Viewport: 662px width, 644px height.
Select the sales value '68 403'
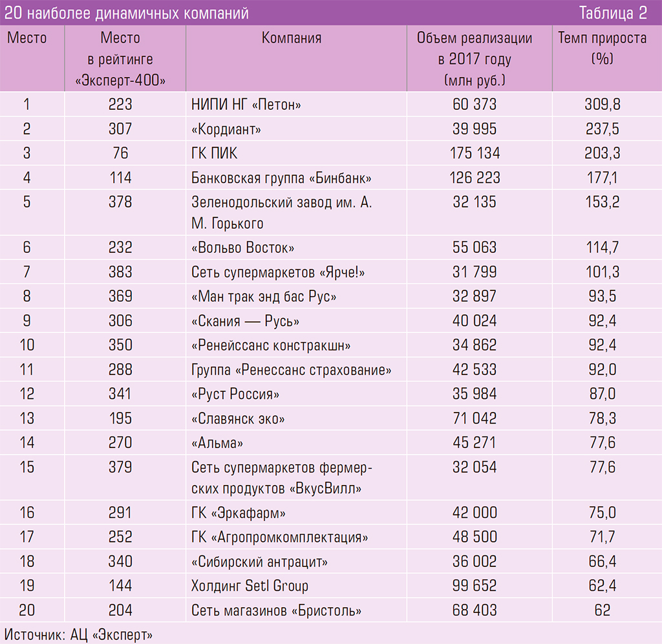coord(475,610)
